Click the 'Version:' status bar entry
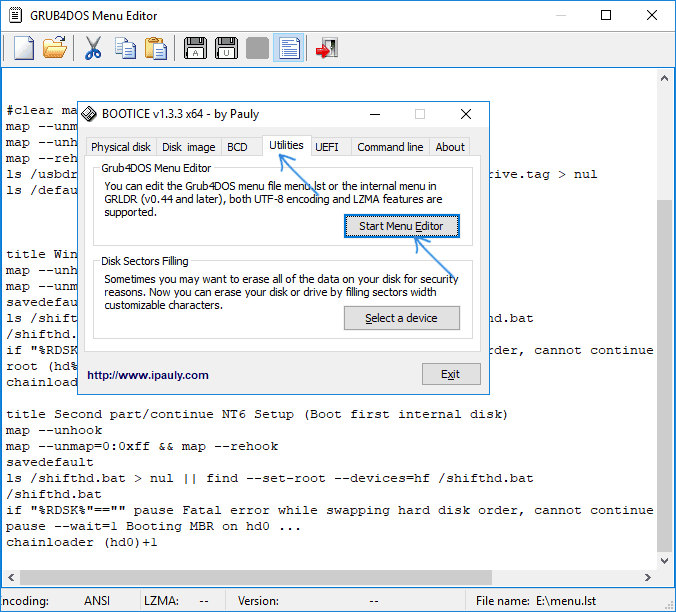The height and width of the screenshot is (612, 676). tap(258, 601)
